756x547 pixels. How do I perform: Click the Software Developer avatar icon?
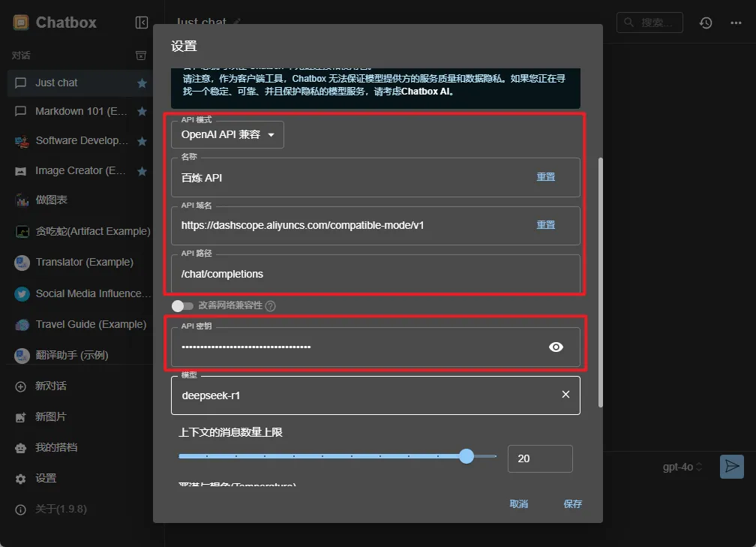(21, 141)
